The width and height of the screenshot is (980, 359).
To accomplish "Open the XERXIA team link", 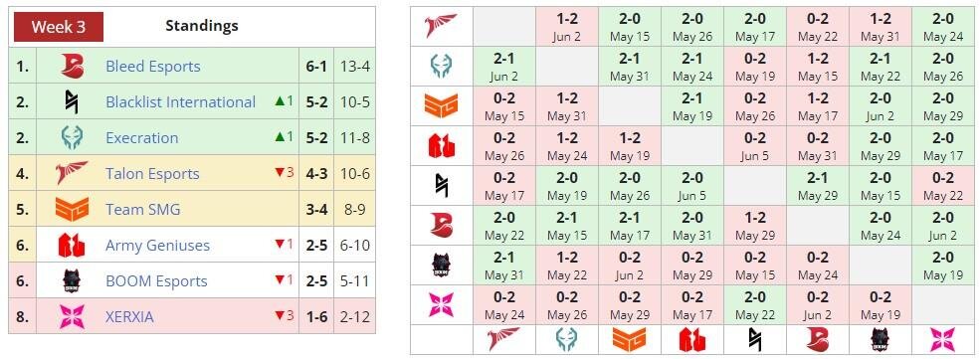I will click(x=129, y=316).
